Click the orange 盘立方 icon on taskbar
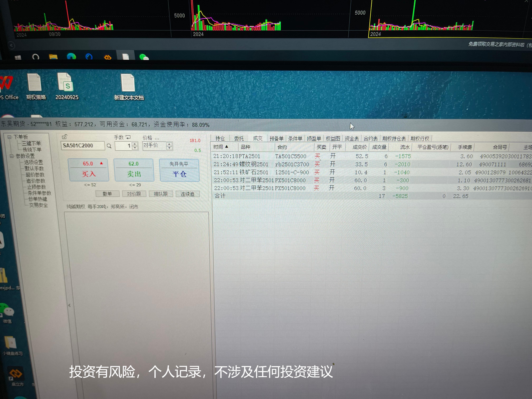This screenshot has width=532, height=399. click(108, 57)
